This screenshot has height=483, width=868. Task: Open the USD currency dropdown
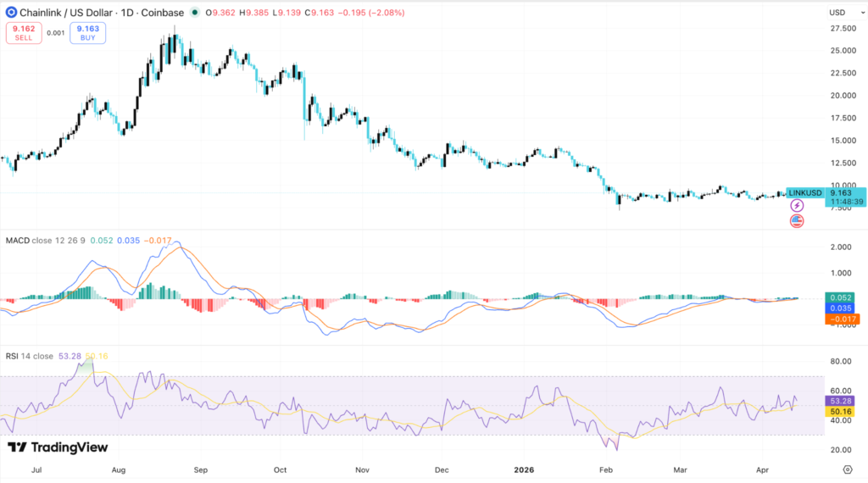click(x=847, y=12)
